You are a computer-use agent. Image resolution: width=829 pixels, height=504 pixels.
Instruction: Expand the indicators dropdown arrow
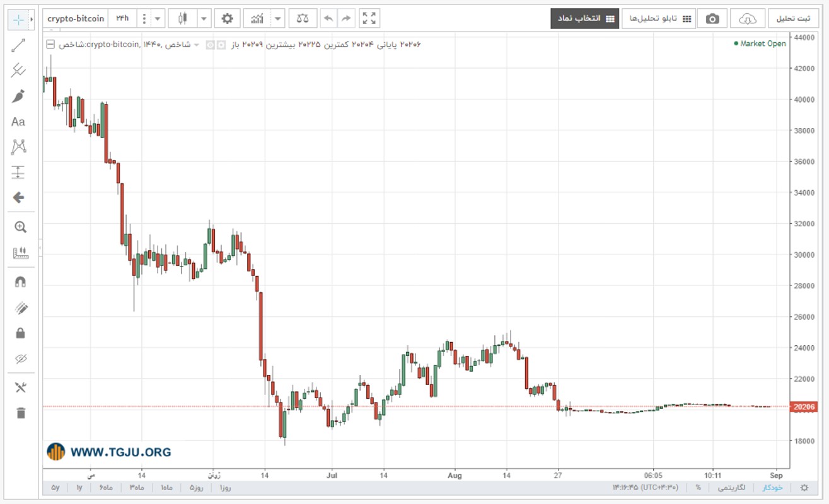[278, 19]
